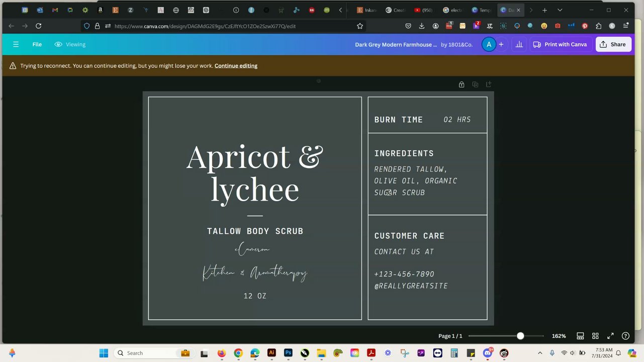This screenshot has width=644, height=362.
Task: Click the Continue editing link
Action: [236, 66]
